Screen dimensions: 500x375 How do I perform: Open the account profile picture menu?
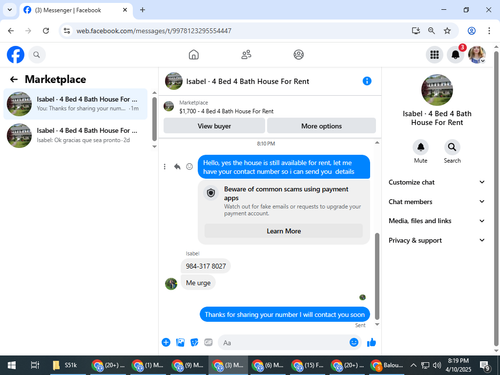click(477, 55)
